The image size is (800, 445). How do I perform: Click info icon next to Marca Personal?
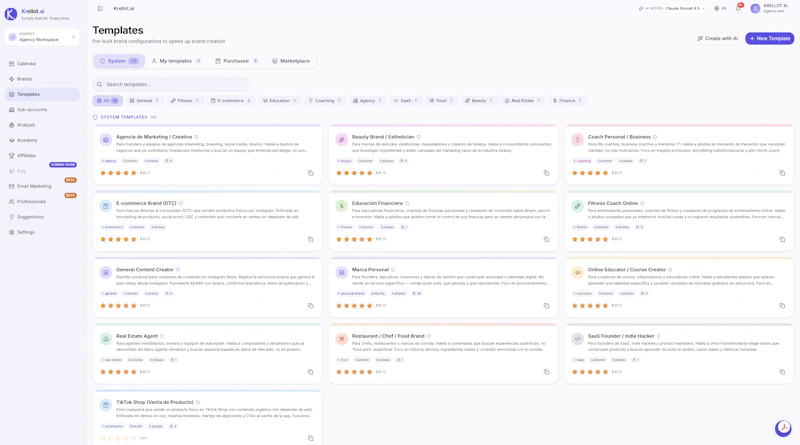pyautogui.click(x=393, y=270)
